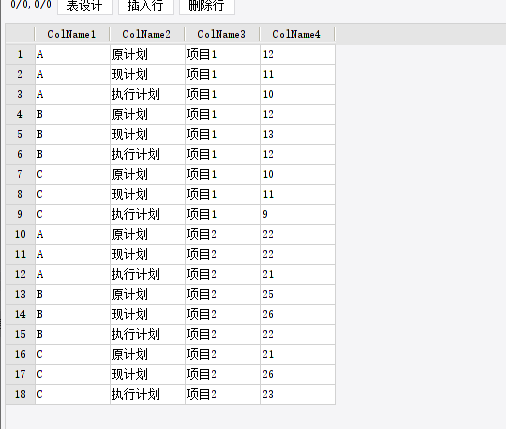This screenshot has height=429, width=506.
Task: Select row header number 5
Action: pyautogui.click(x=20, y=134)
